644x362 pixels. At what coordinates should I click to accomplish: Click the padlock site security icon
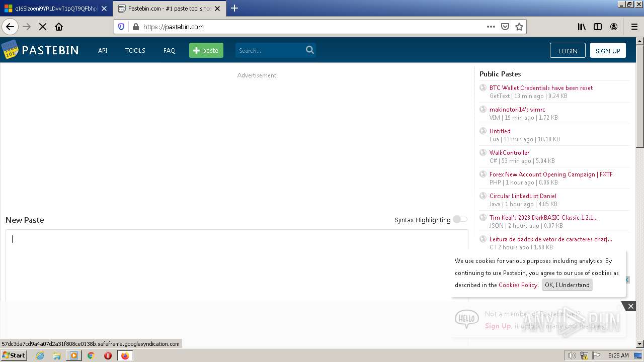tap(135, 27)
